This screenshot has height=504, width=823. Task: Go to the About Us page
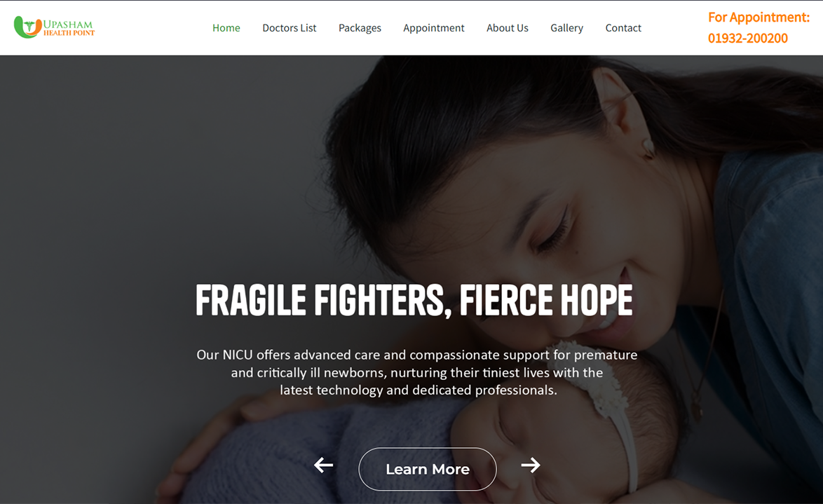pyautogui.click(x=507, y=28)
